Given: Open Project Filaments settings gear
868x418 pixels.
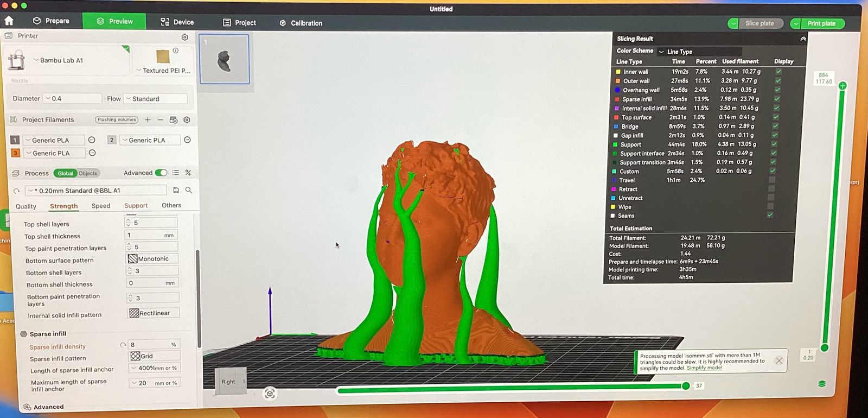Looking at the screenshot, I should coord(187,119).
